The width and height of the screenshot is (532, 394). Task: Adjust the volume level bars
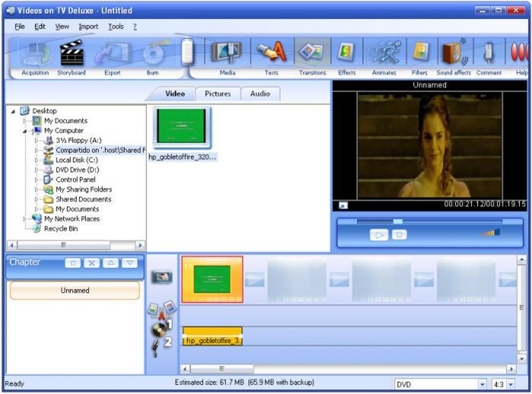[x=491, y=232]
